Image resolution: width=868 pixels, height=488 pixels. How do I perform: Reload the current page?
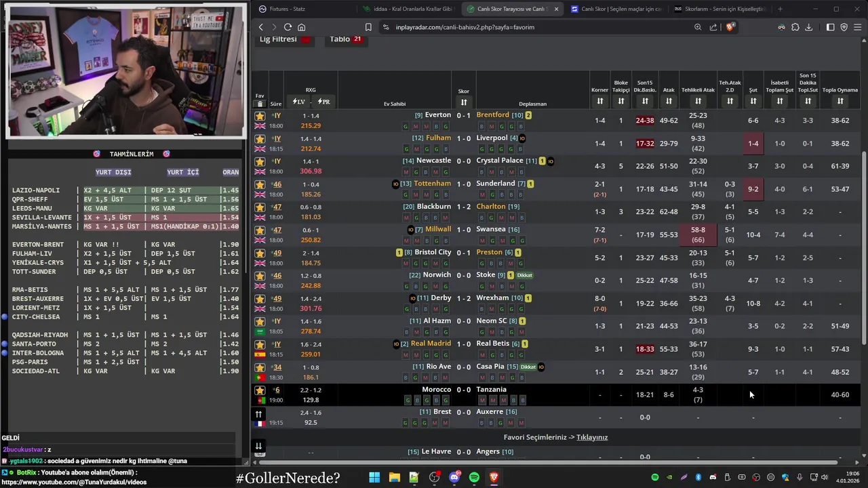click(288, 27)
